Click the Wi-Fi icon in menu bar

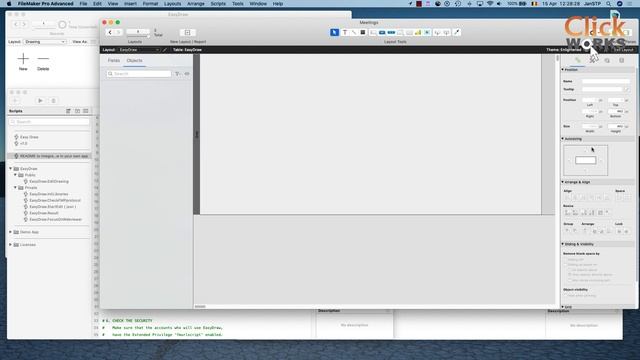490,4
